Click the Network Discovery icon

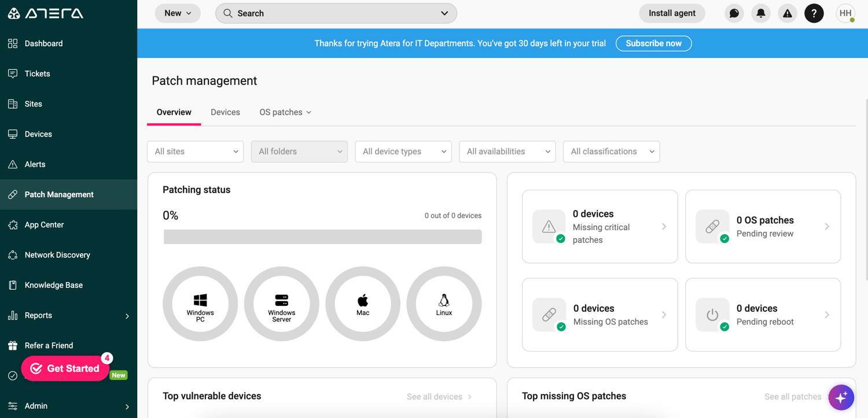pyautogui.click(x=13, y=255)
